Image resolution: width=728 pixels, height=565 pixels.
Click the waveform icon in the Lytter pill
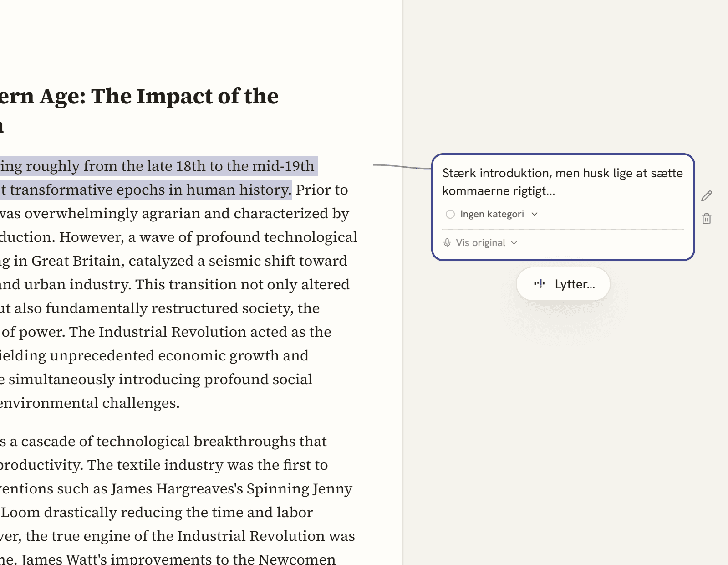coord(540,284)
